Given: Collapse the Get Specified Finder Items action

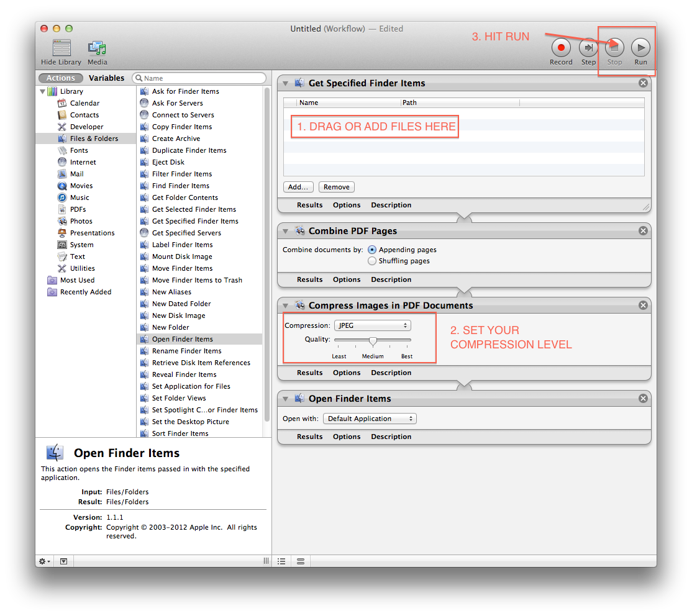Looking at the screenshot, I should tap(286, 83).
